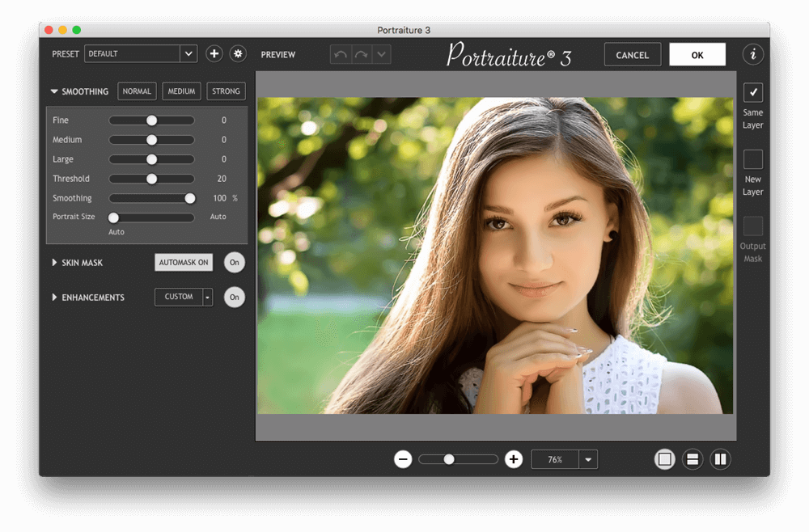Image resolution: width=809 pixels, height=532 pixels.
Task: Zoom in with the plus icon
Action: [x=513, y=459]
